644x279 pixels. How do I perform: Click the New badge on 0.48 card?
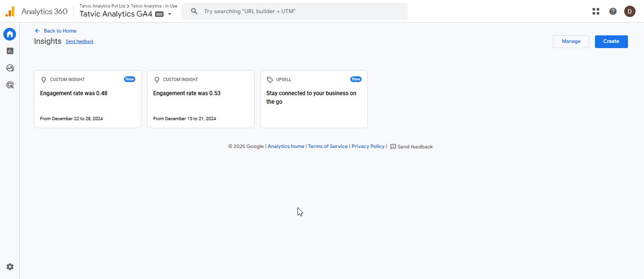pyautogui.click(x=130, y=79)
